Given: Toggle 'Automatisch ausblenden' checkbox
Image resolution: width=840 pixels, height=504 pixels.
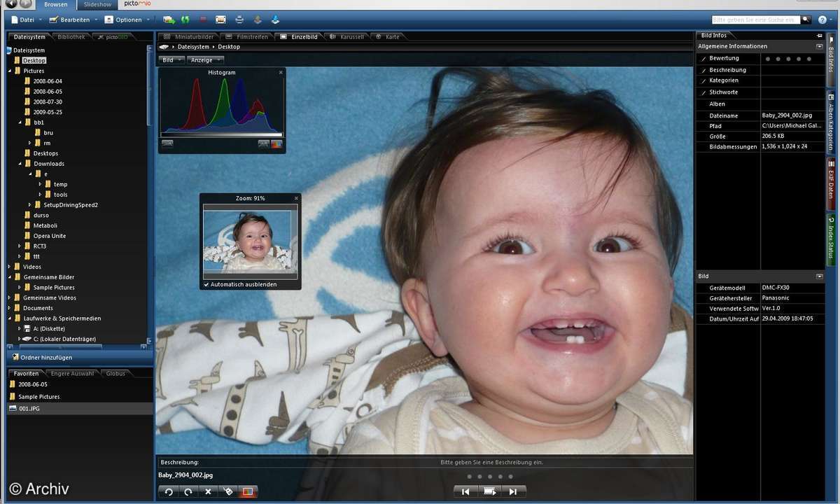Looking at the screenshot, I should [206, 284].
